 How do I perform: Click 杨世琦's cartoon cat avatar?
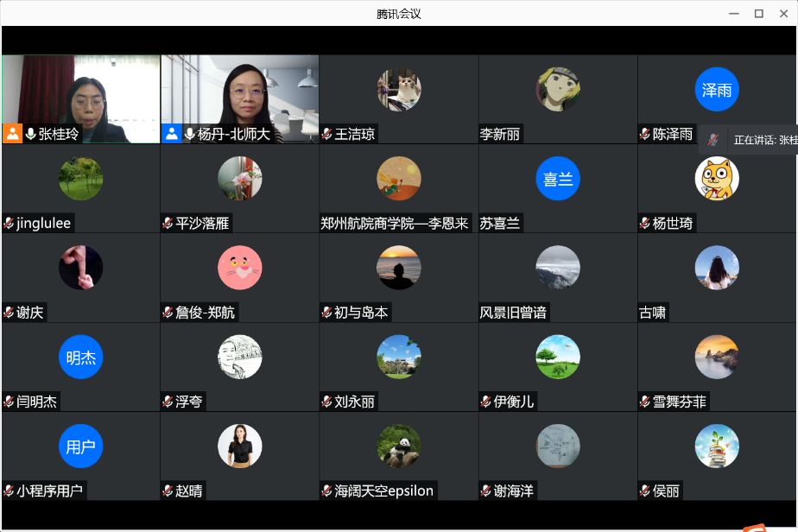pyautogui.click(x=717, y=179)
